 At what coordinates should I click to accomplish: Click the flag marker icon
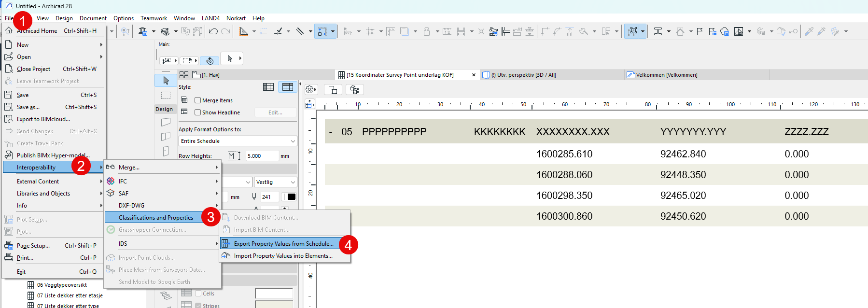700,31
